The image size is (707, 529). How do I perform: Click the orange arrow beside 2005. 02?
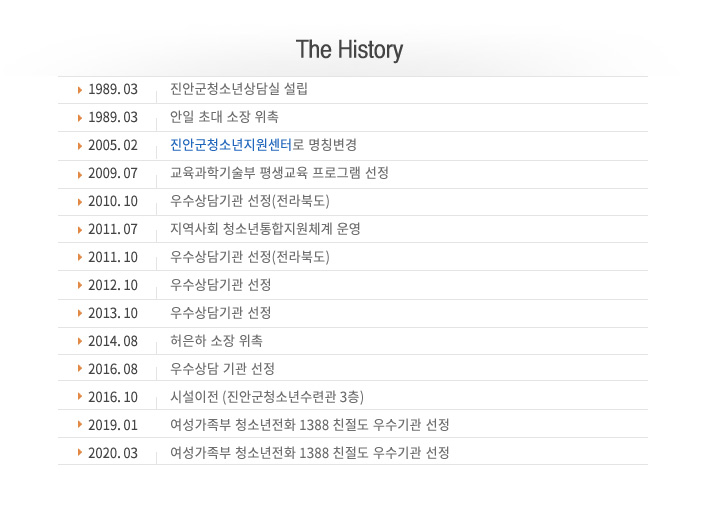(80, 146)
